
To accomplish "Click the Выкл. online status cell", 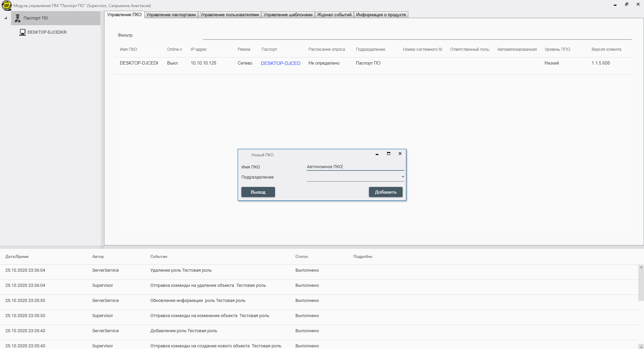I will pos(173,63).
